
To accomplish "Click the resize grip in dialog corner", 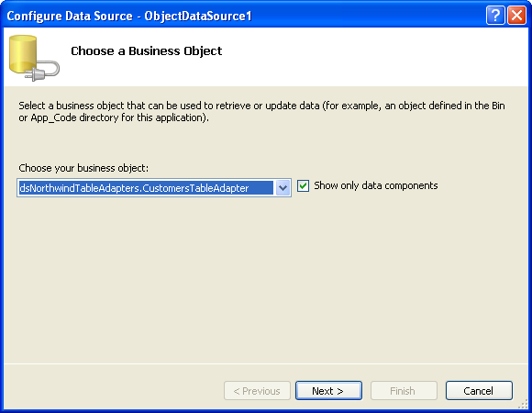I will 523,404.
